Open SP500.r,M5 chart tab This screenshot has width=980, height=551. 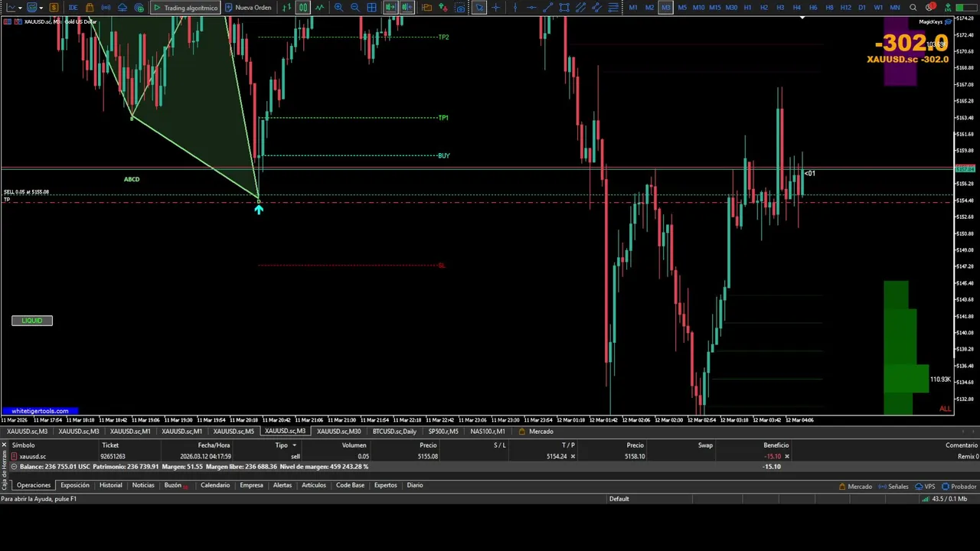coord(443,432)
